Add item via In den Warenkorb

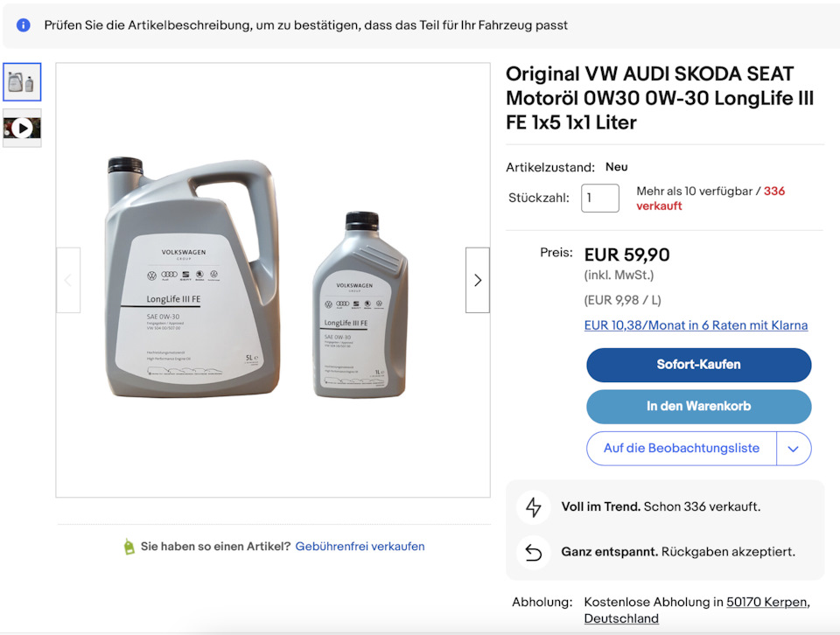(x=698, y=407)
